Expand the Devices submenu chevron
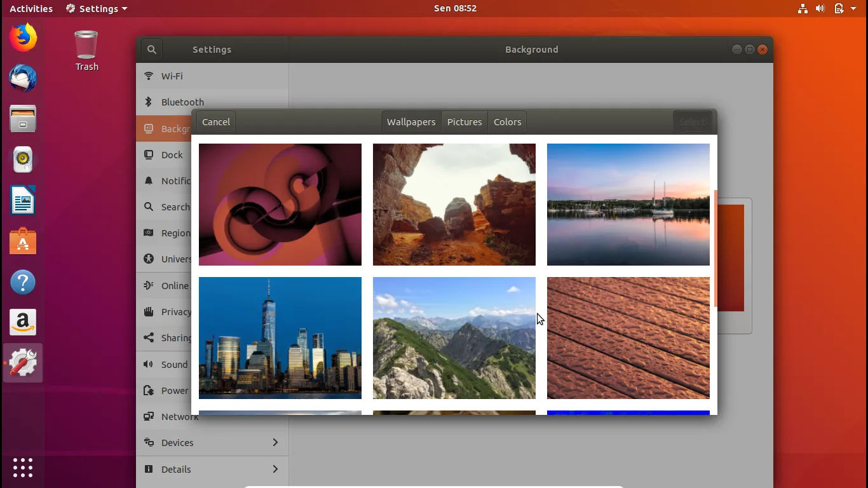The width and height of the screenshot is (868, 488). pos(275,442)
